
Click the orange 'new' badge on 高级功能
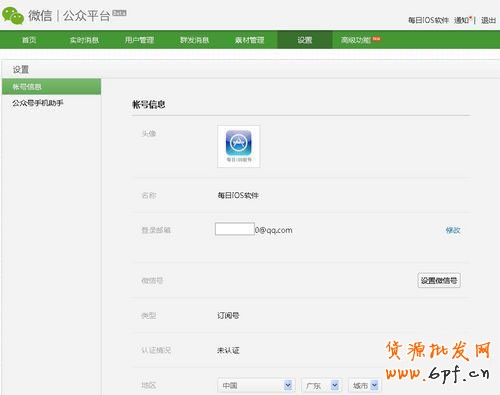coord(377,39)
